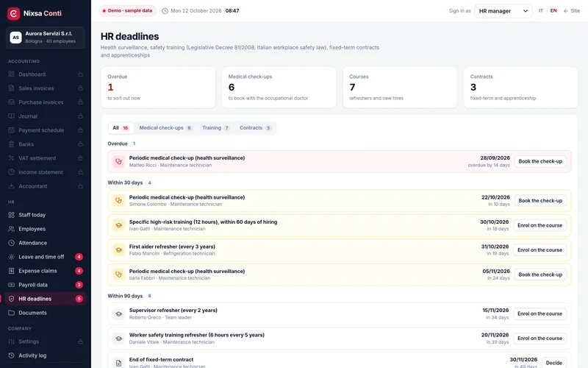Viewport: 588px width, 368px height.
Task: Click the Medical check-ups summary card
Action: (x=279, y=88)
